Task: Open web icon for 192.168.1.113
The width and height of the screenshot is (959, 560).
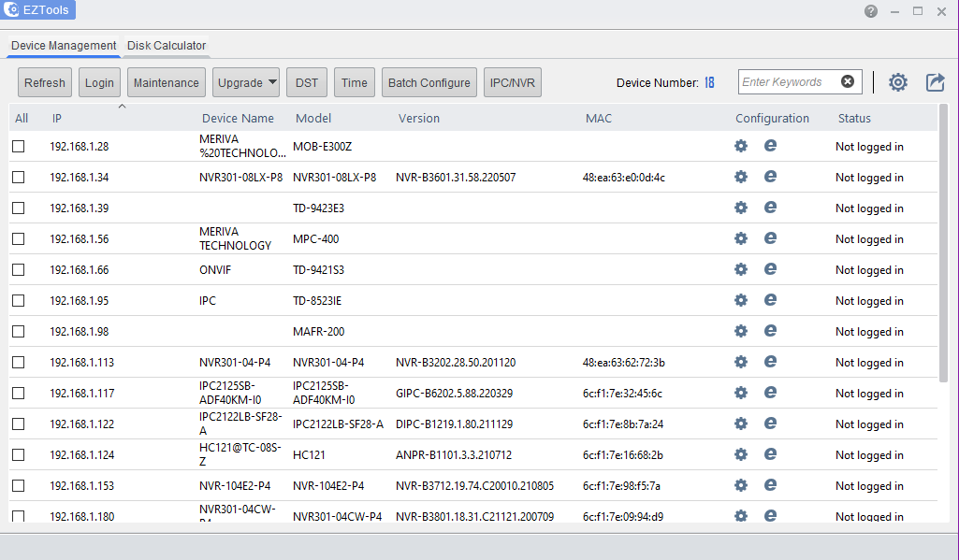Action: 770,361
